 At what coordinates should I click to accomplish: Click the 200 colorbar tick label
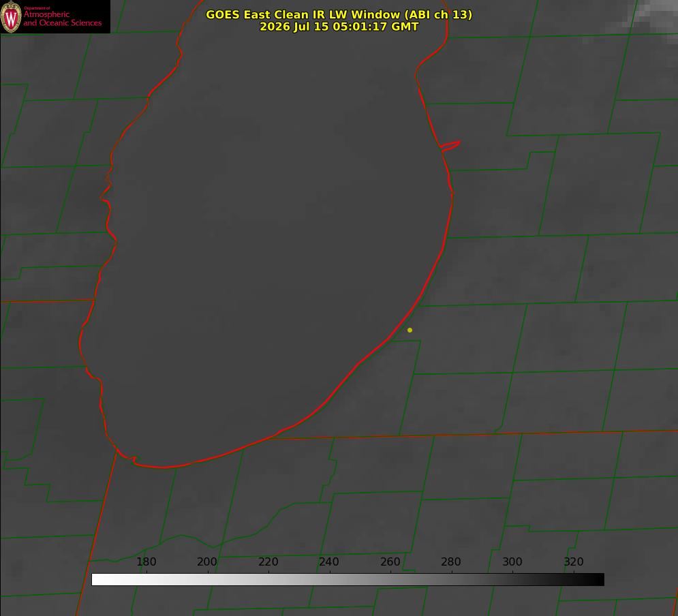[x=207, y=561]
